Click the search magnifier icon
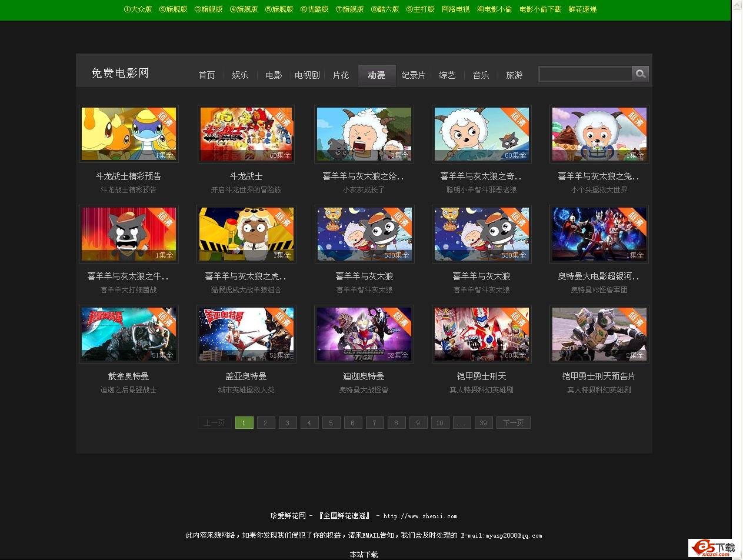 [640, 74]
